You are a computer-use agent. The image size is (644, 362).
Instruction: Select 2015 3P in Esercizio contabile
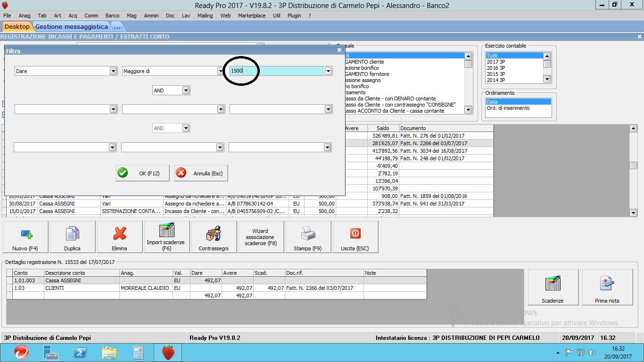click(514, 74)
